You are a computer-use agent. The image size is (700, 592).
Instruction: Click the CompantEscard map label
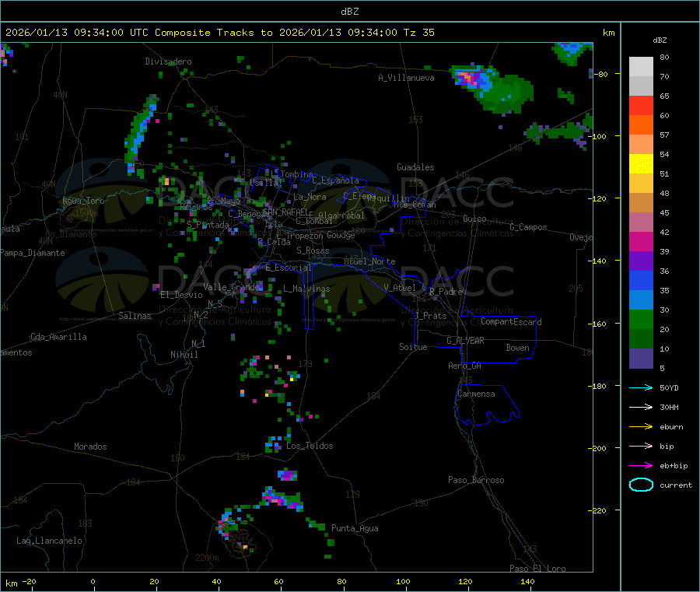[x=511, y=322]
